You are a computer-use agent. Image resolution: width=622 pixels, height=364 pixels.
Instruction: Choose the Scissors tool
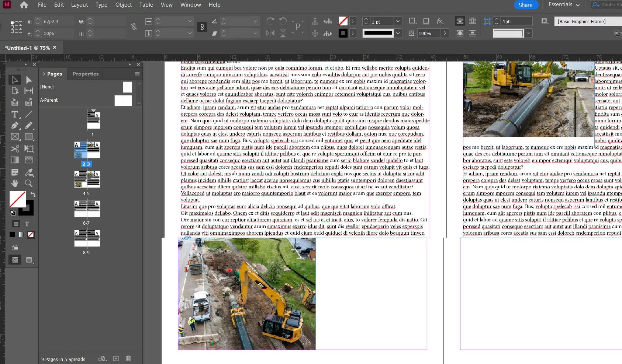pos(15,148)
